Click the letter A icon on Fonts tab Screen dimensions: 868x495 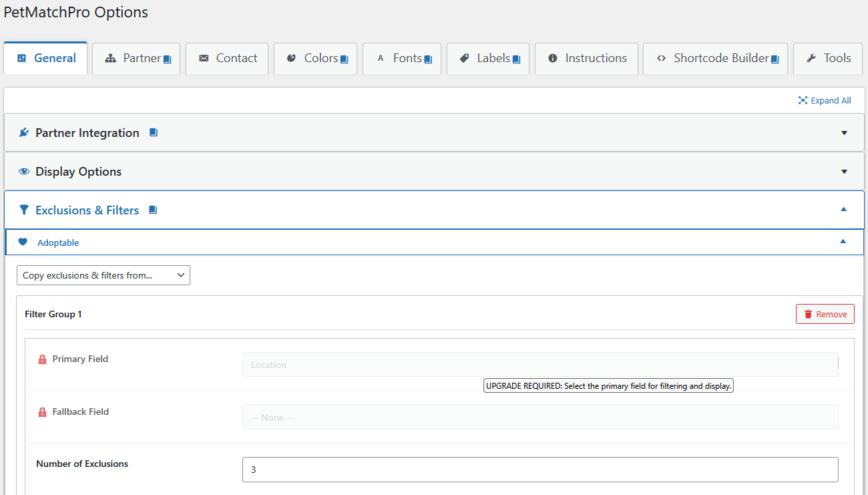(381, 59)
